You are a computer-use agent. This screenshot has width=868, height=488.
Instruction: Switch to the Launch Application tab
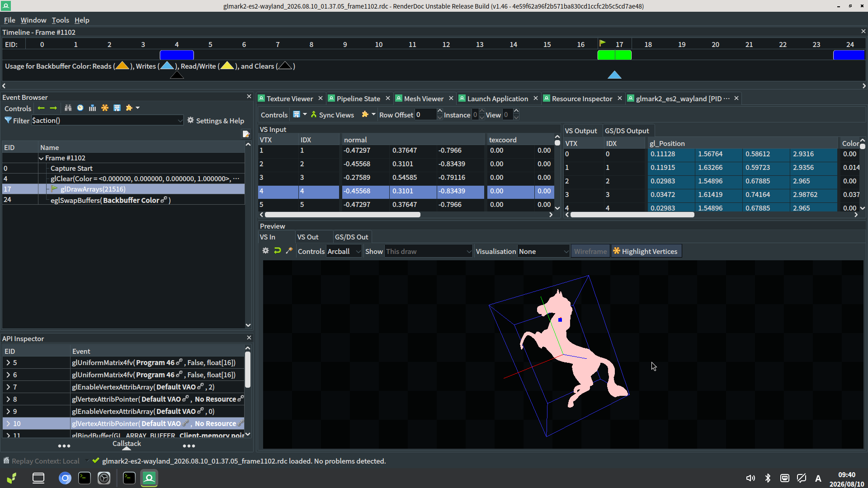(x=497, y=99)
